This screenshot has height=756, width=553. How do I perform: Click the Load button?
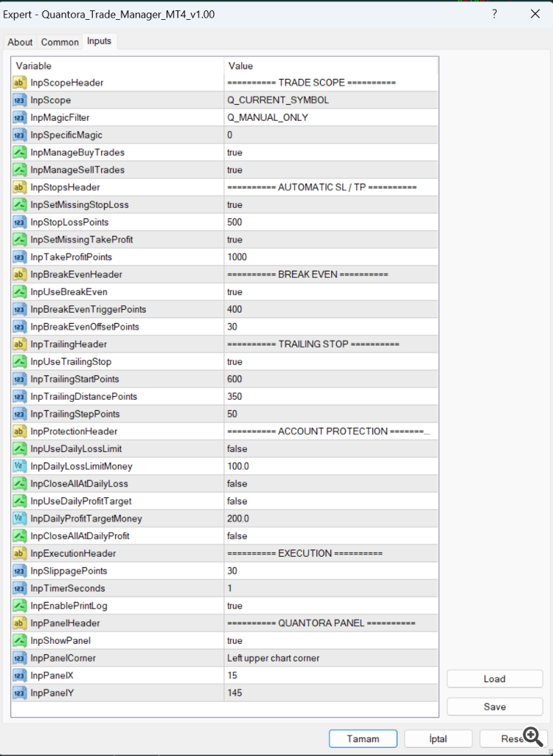click(495, 679)
